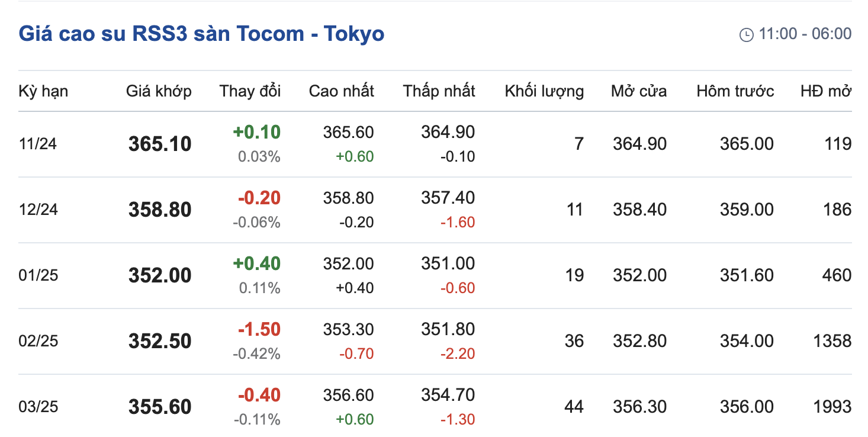This screenshot has height=437, width=868.
Task: Click the Thấp nhất column header
Action: 439,91
